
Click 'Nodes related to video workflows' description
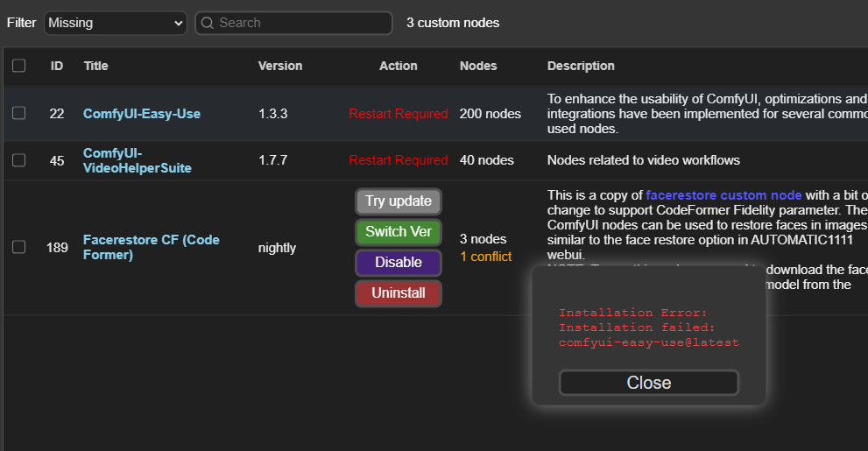tap(643, 160)
